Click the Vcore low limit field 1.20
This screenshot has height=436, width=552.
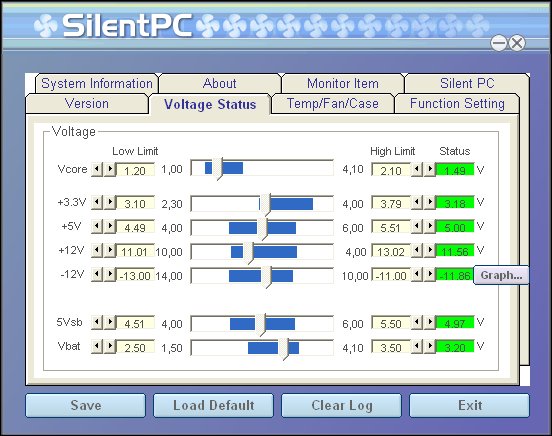135,170
